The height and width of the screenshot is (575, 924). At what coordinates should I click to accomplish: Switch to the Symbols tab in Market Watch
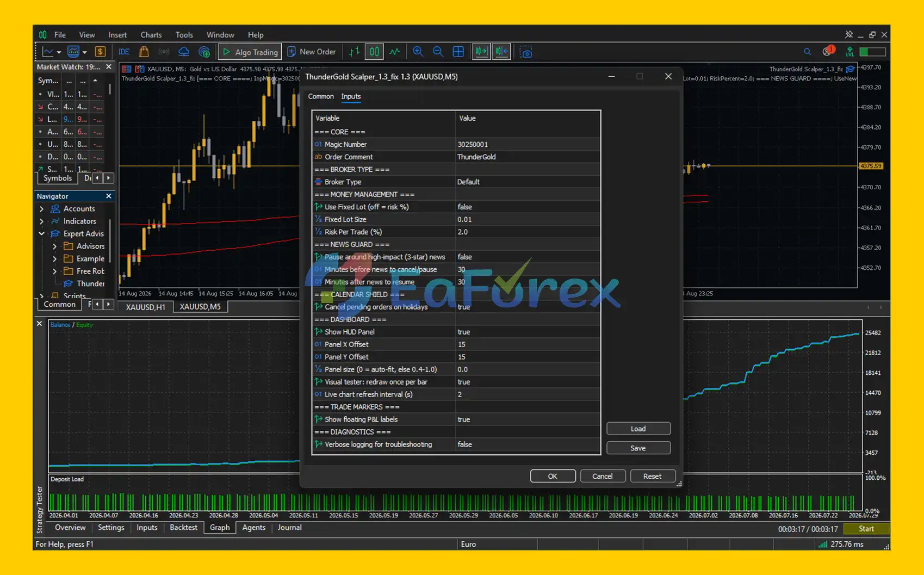point(57,178)
